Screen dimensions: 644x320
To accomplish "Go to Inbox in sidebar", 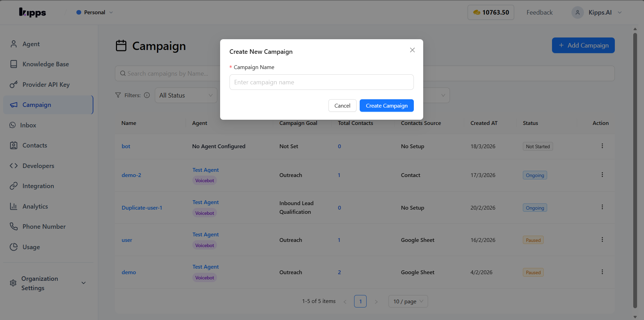I will pyautogui.click(x=48, y=125).
